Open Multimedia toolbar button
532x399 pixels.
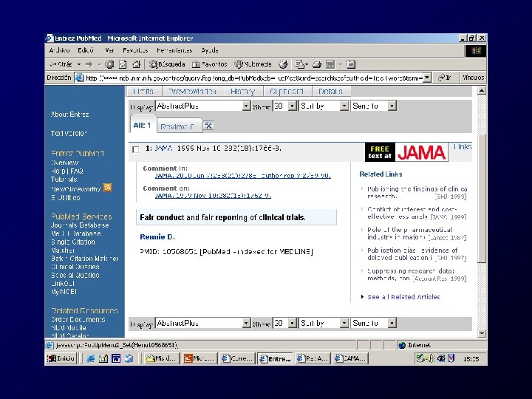click(253, 64)
